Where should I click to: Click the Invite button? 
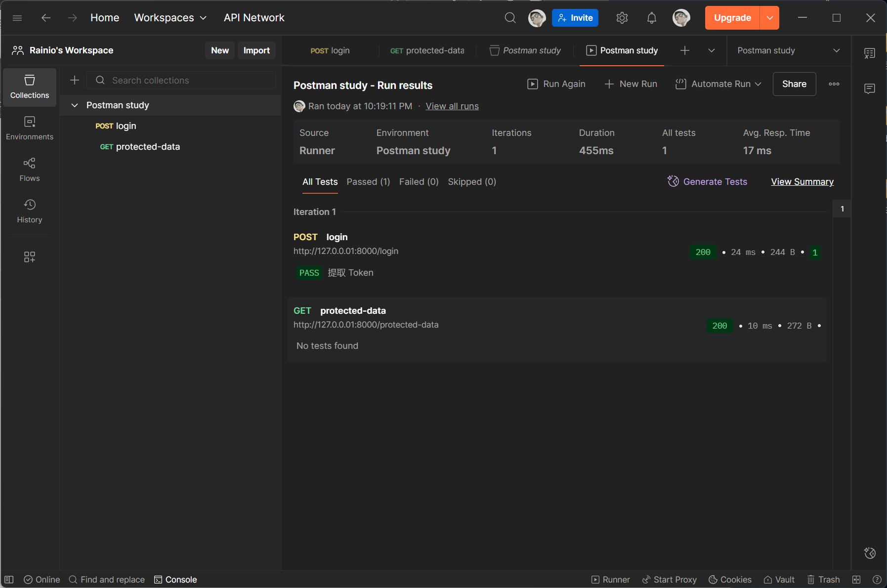[x=575, y=18]
